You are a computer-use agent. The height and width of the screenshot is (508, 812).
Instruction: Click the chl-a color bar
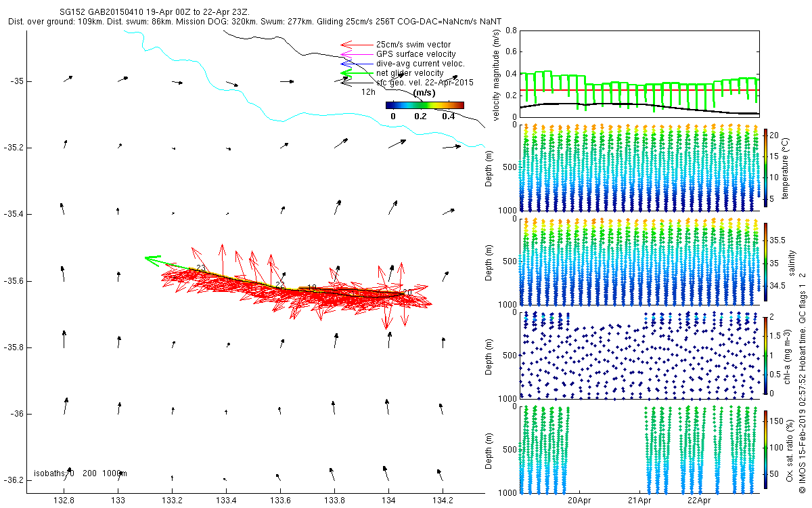(765, 356)
